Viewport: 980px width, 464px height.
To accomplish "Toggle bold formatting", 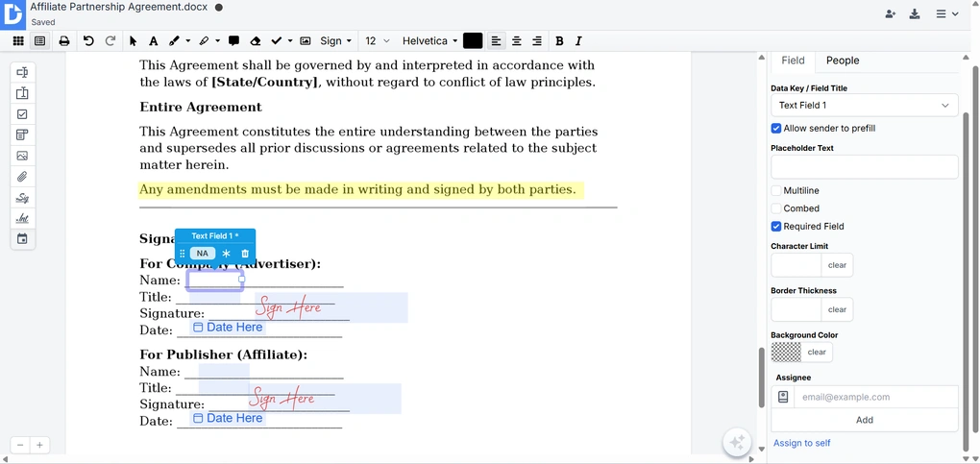I will tap(559, 40).
